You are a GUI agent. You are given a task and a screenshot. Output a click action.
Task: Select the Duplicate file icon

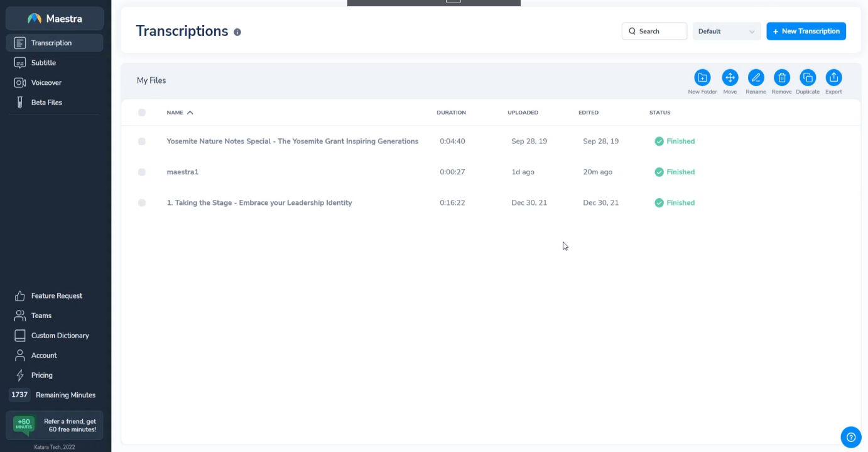[808, 78]
